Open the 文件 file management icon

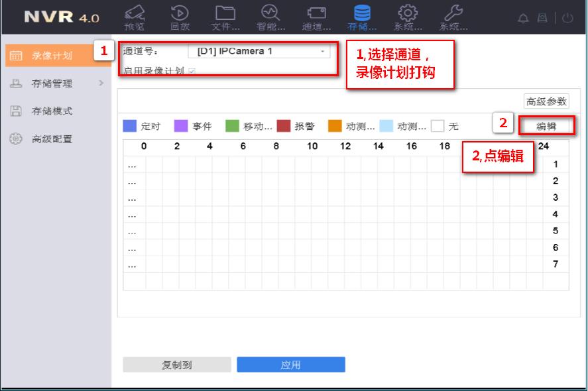point(226,15)
